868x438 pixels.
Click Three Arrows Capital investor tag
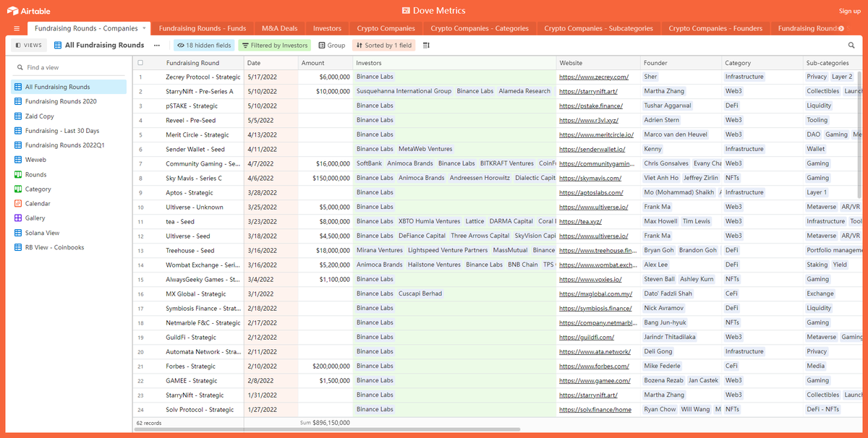pos(480,236)
